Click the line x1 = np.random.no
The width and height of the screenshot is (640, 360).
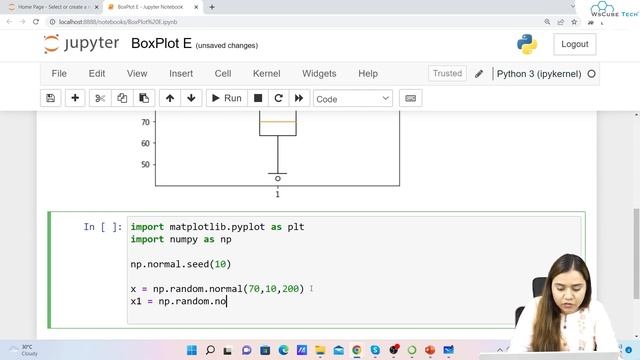179,301
